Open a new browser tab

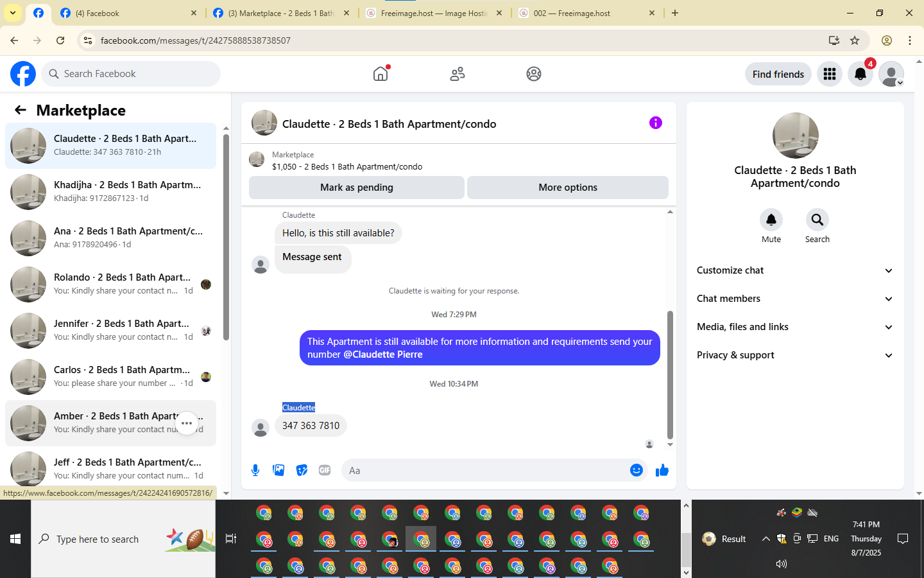point(675,13)
